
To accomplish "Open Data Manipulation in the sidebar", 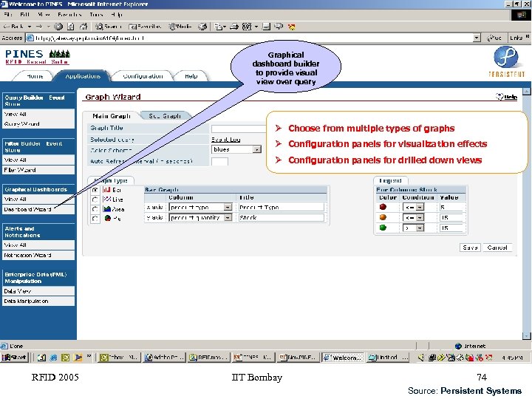I will point(38,301).
